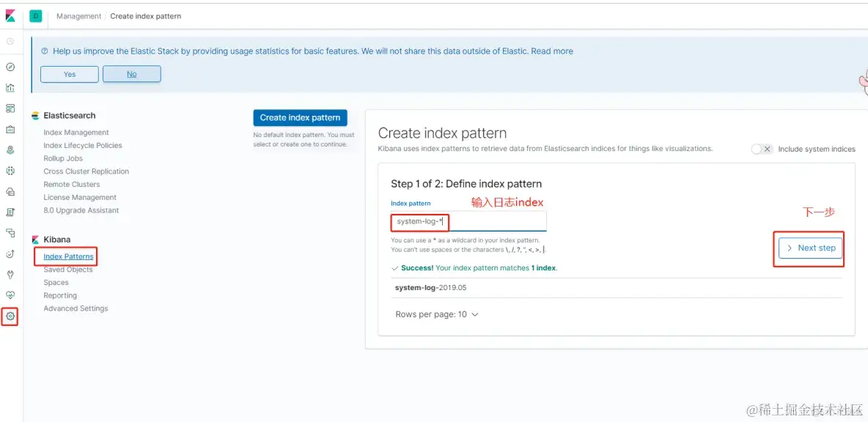
Task: Open the Rows per page: 10 dropdown
Action: tap(437, 314)
